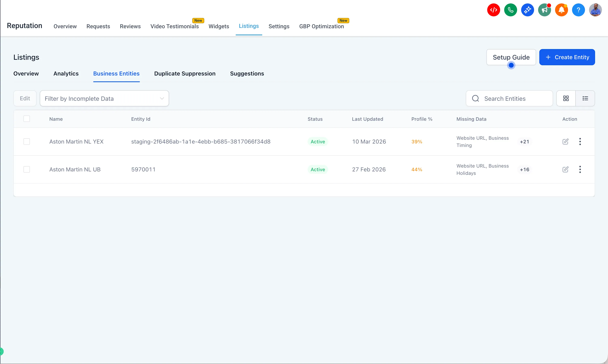Open the megaphone announcements icon
The width and height of the screenshot is (608, 364).
click(x=544, y=10)
